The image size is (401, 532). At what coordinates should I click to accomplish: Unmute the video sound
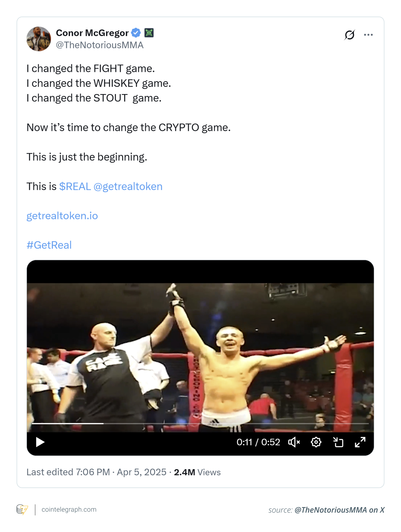point(294,442)
